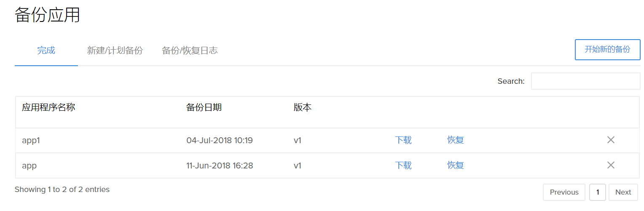The image size is (644, 211).
Task: Restore the app backup via 恢复
Action: pos(456,166)
